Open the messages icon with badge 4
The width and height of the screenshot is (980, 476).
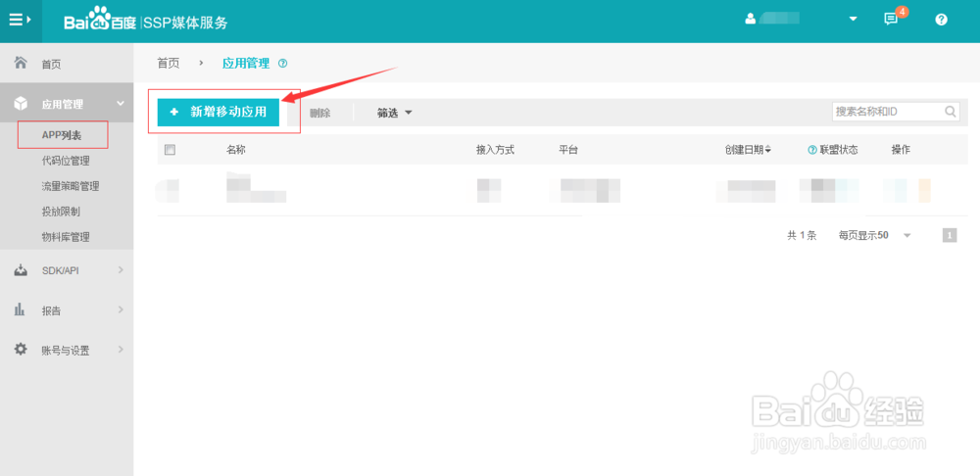[x=891, y=19]
